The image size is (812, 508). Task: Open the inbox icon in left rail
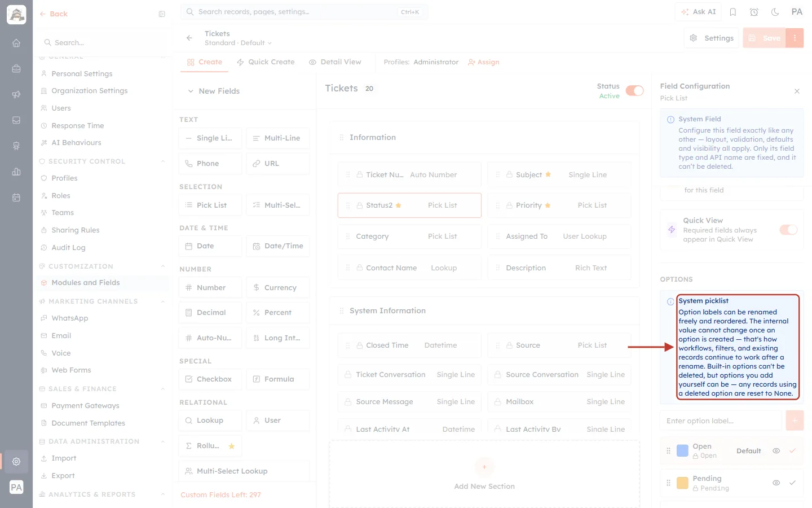(x=16, y=120)
